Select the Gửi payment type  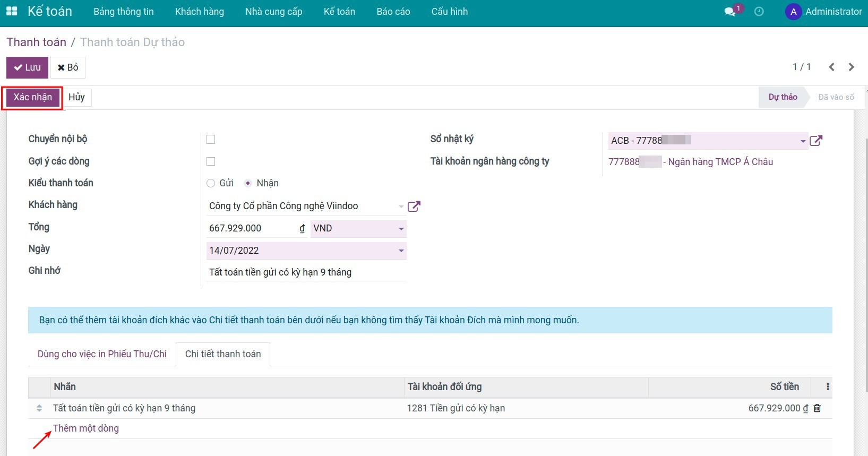(x=211, y=183)
